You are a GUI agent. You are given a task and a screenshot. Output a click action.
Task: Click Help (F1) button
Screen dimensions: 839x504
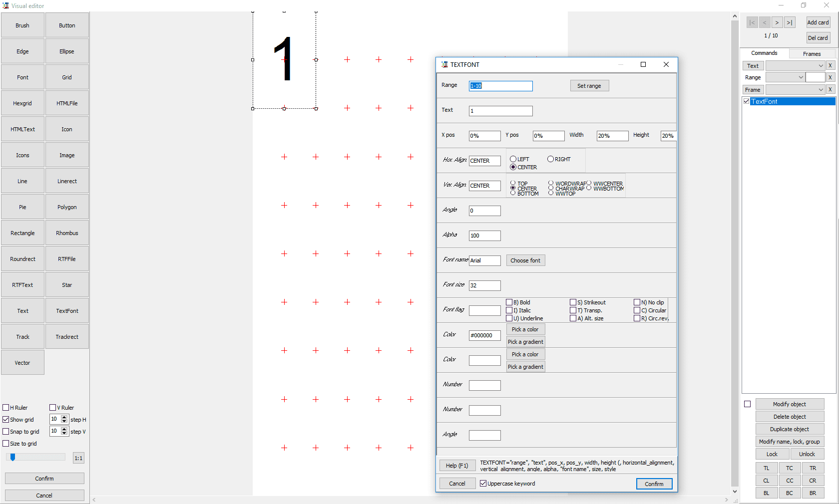click(457, 466)
